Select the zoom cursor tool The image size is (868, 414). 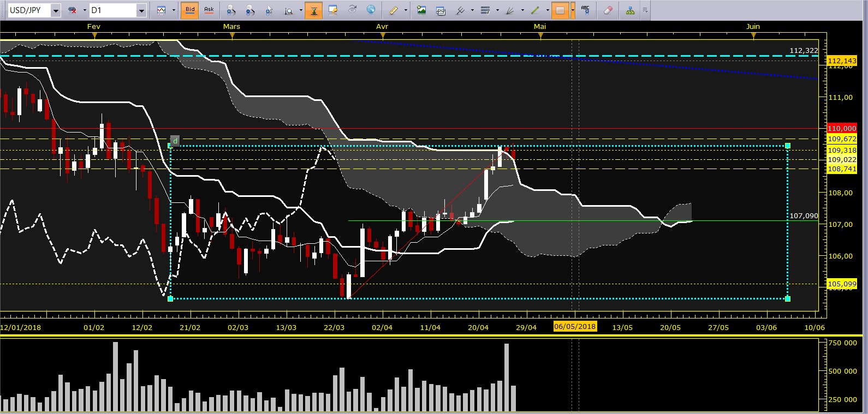pos(269,10)
